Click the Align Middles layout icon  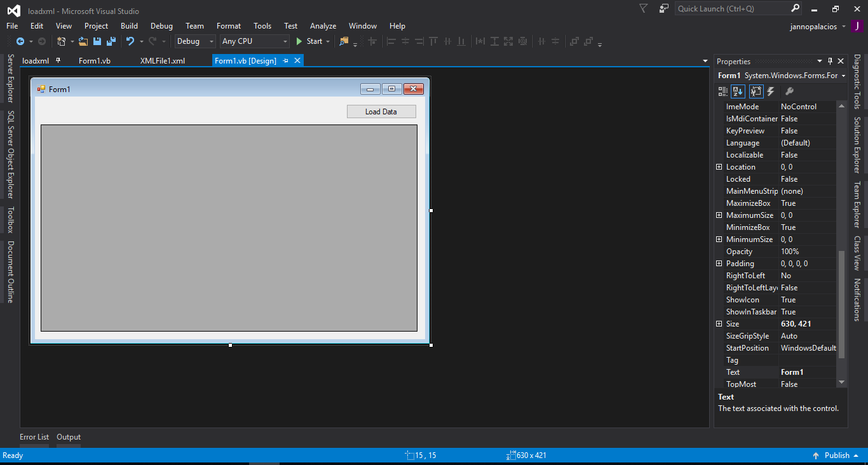tap(447, 41)
